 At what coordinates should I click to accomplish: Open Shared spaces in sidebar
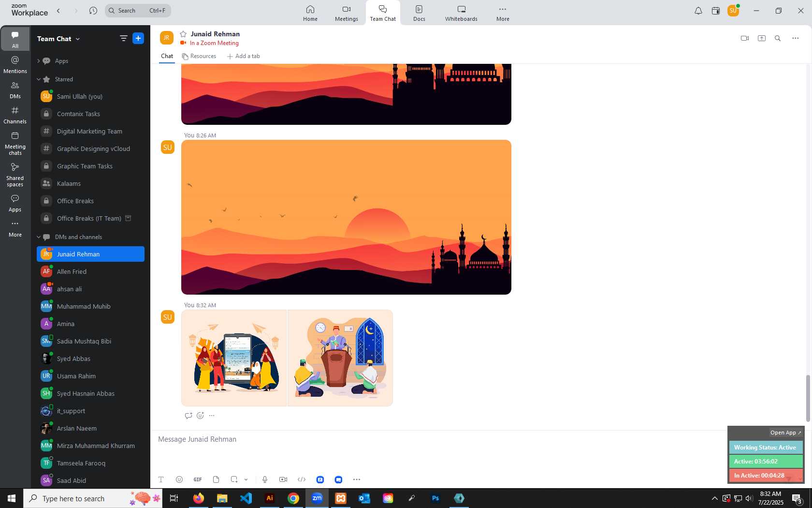[15, 175]
